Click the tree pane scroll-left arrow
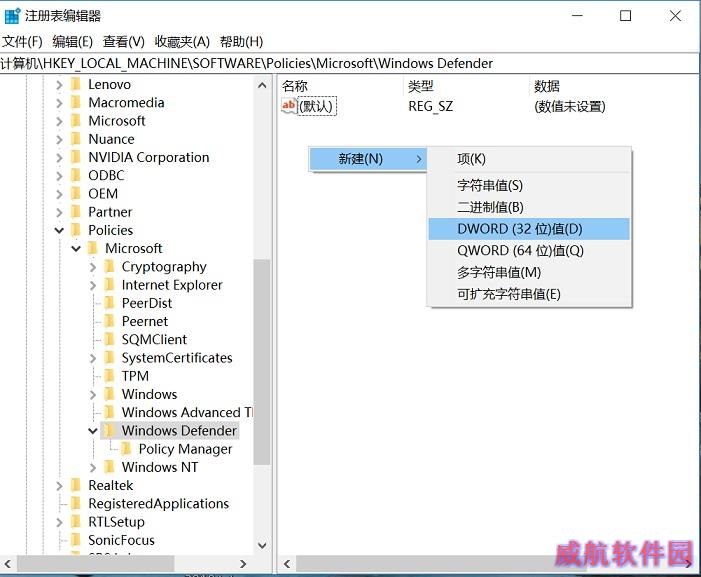701x577 pixels. coord(8,564)
